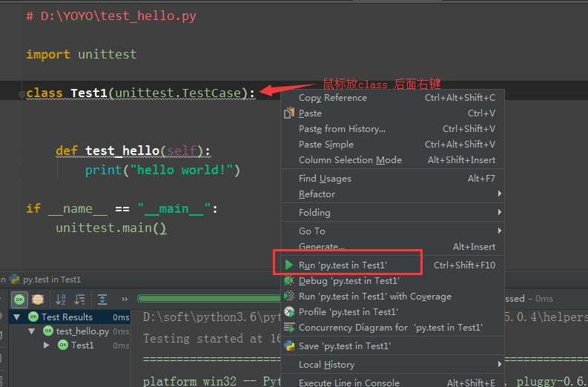Image resolution: width=588 pixels, height=387 pixels.
Task: Click the test progress bar
Action: (x=209, y=299)
